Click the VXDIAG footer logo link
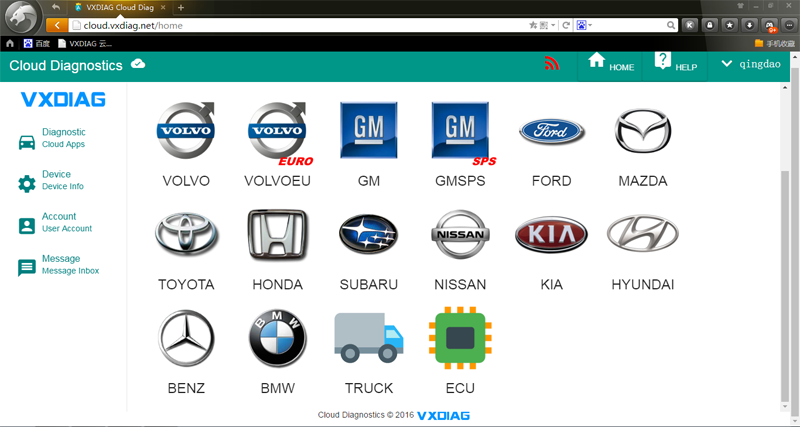 pyautogui.click(x=443, y=416)
